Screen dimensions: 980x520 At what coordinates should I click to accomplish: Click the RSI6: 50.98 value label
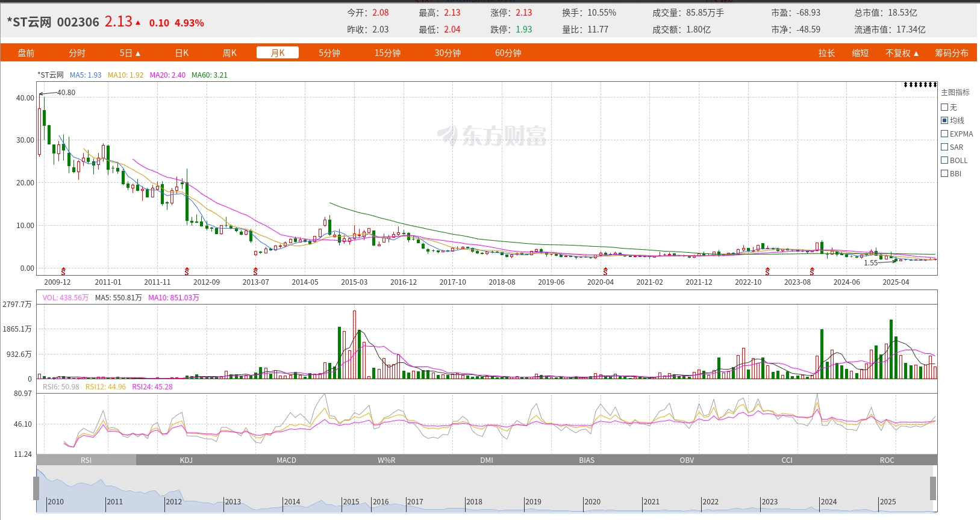(x=61, y=387)
